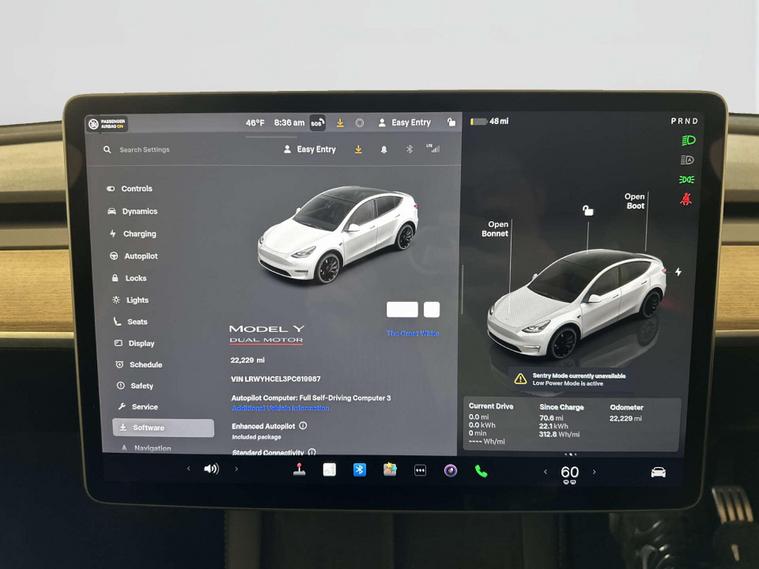The width and height of the screenshot is (759, 569).
Task: Toggle the car lock icon above vehicle
Action: [588, 210]
